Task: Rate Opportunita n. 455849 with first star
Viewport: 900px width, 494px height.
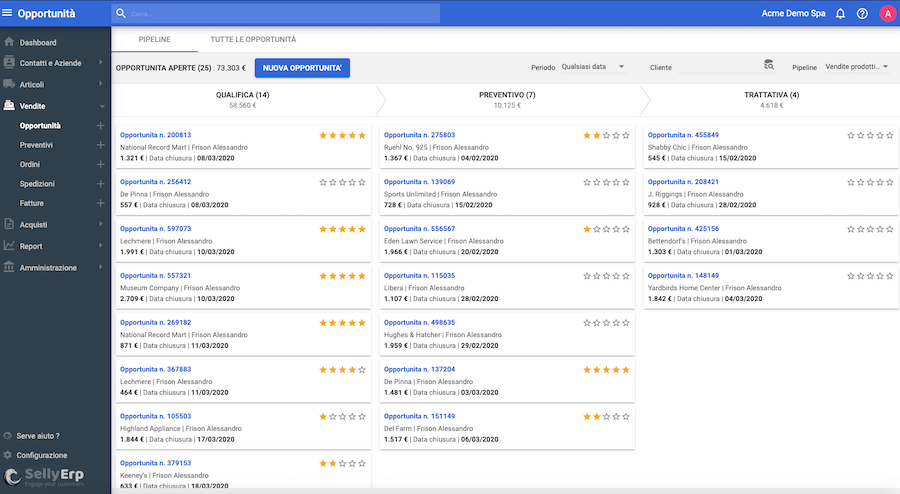Action: [851, 135]
